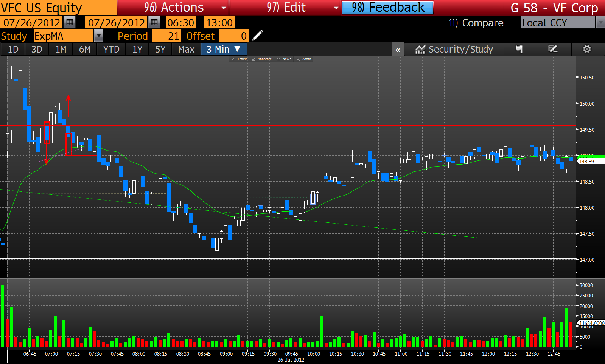Show the 5Y range tab
Screen dimensions: 605x364
click(x=160, y=49)
